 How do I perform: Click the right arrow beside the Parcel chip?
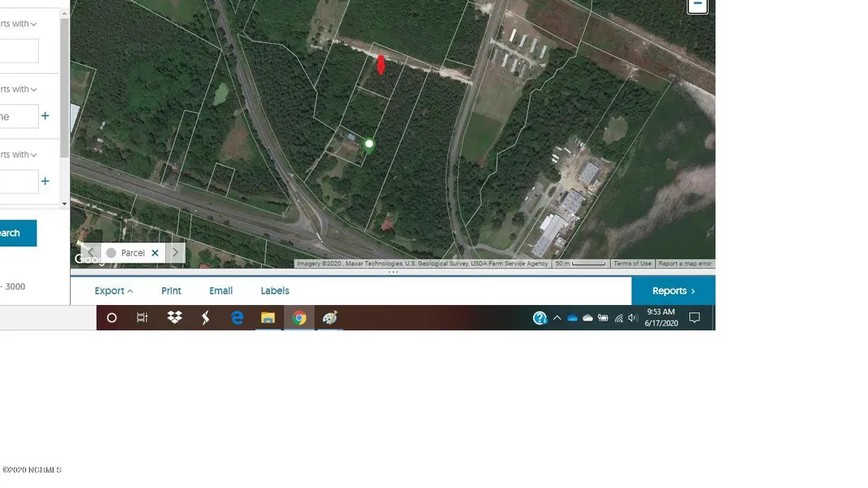[x=176, y=253]
